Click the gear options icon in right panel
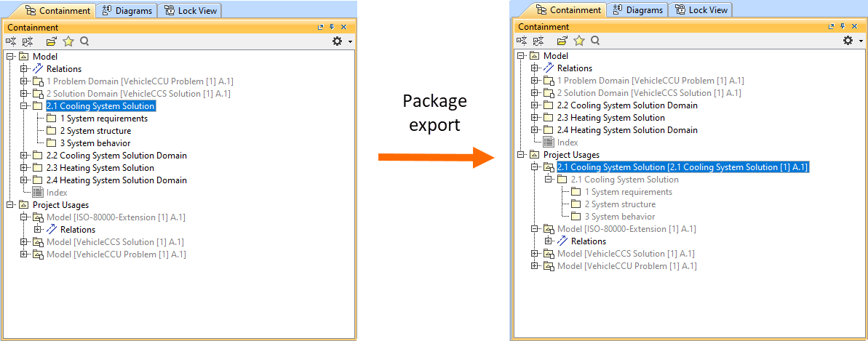The image size is (868, 341). pyautogui.click(x=848, y=41)
